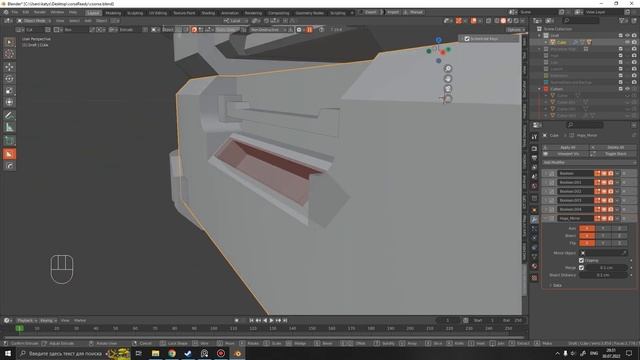Viewport: 640px width, 360px height.
Task: Open the Object Mode dropdown
Action: (x=33, y=20)
